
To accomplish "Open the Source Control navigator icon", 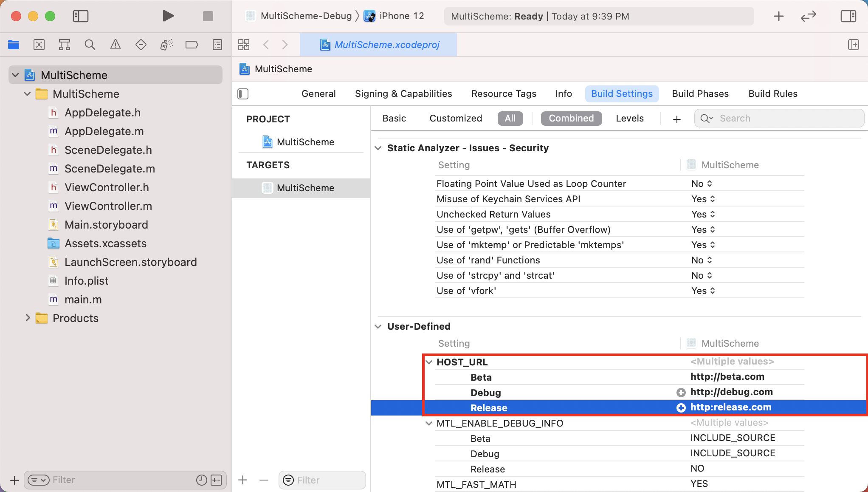I will tap(39, 45).
